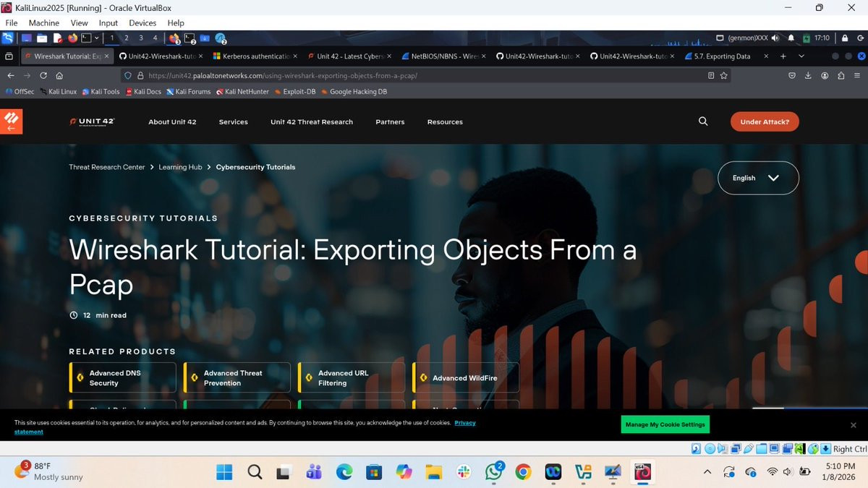The height and width of the screenshot is (488, 868).
Task: Click the tracking protection shield icon
Action: (129, 75)
